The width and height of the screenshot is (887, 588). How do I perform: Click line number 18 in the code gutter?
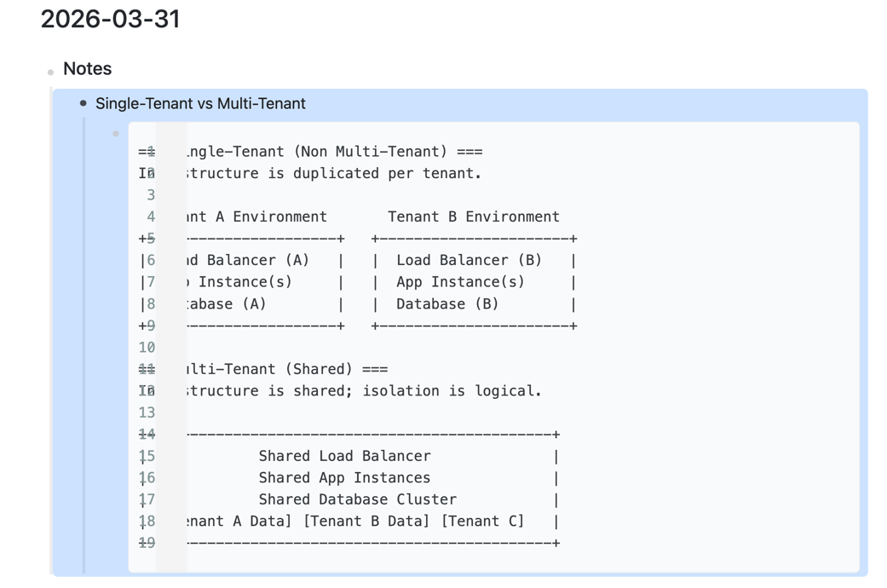147,522
